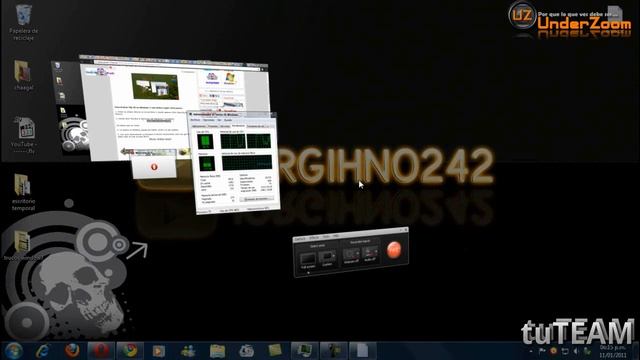Select the Task Manager taskbar button
Screen dimensions: 640x360
[x=304, y=351]
